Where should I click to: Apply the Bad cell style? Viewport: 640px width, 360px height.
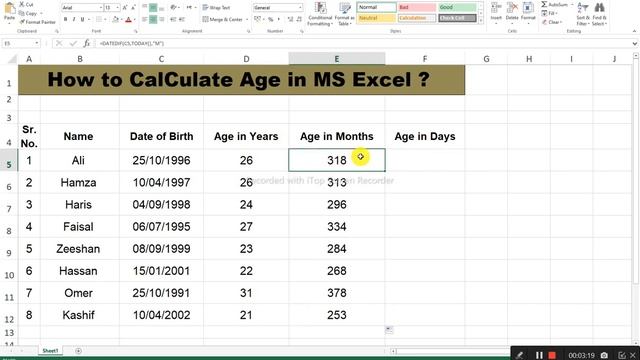click(417, 7)
